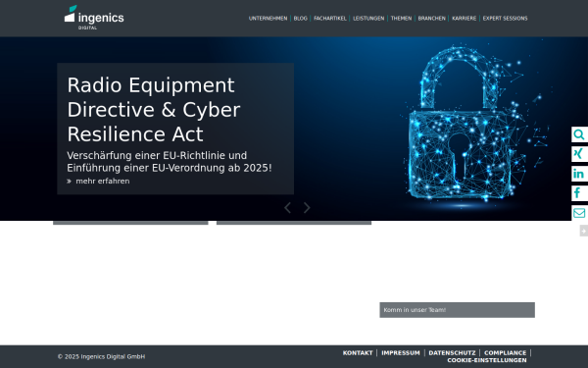
Task: Open the Compliance footer link
Action: [505, 353]
